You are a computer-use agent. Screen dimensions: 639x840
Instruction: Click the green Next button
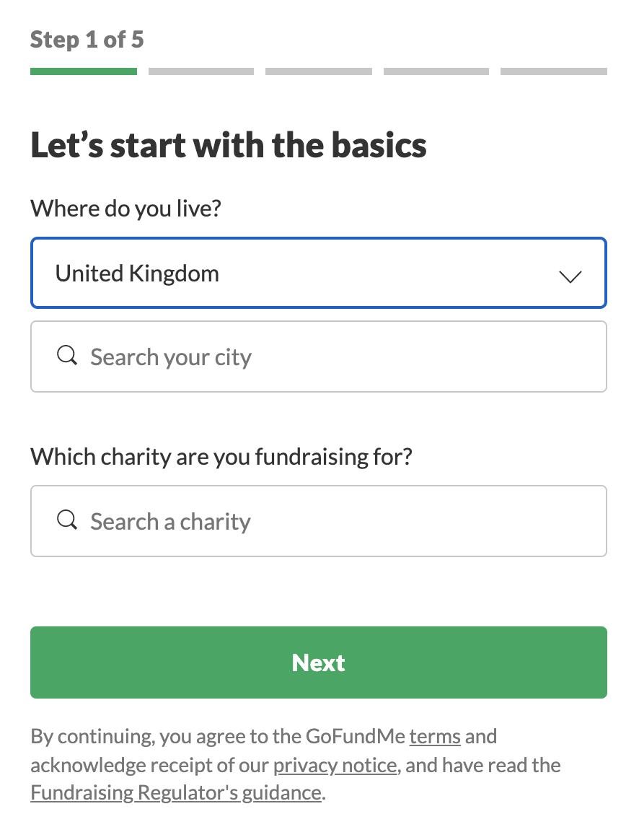pyautogui.click(x=319, y=662)
